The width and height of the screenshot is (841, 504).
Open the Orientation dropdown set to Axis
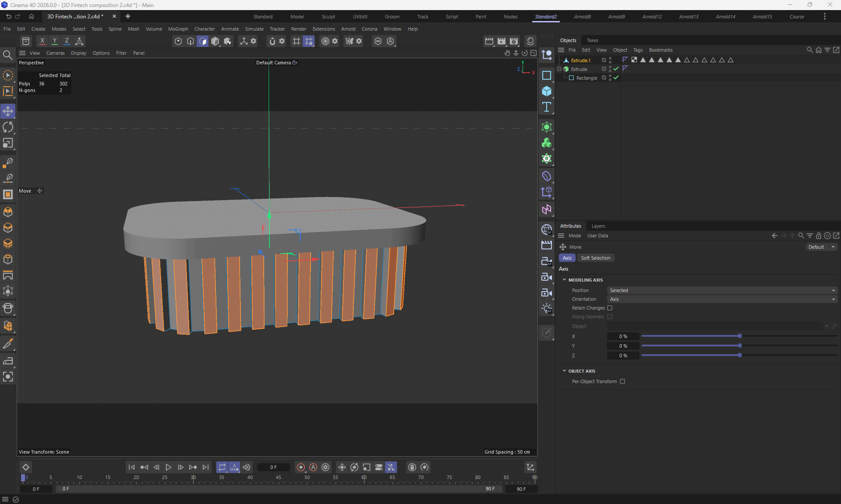721,299
